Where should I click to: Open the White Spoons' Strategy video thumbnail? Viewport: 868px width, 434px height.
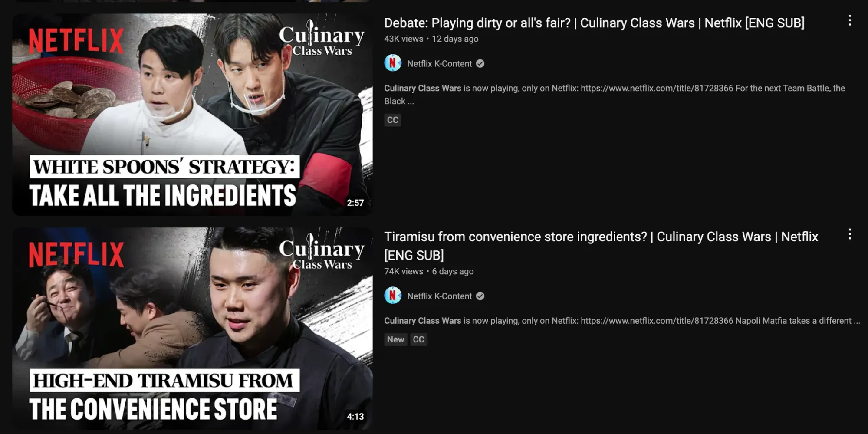click(192, 115)
